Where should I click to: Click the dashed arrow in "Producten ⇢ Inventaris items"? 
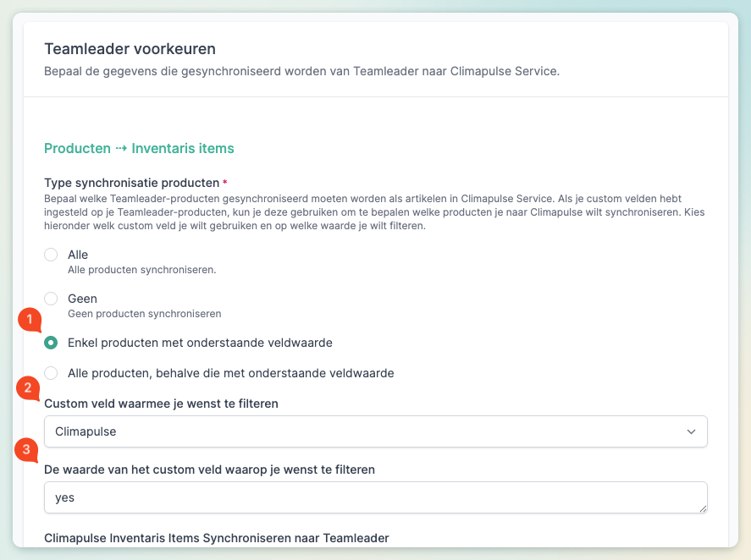(x=121, y=149)
